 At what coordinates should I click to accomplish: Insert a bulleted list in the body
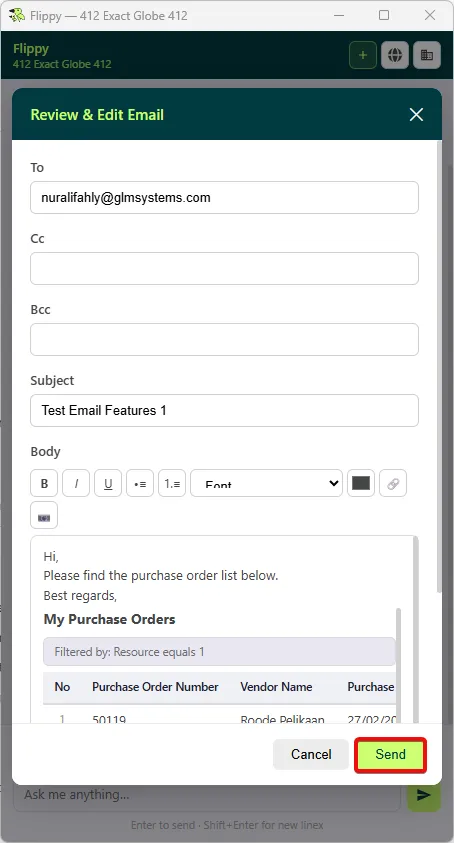tap(140, 483)
